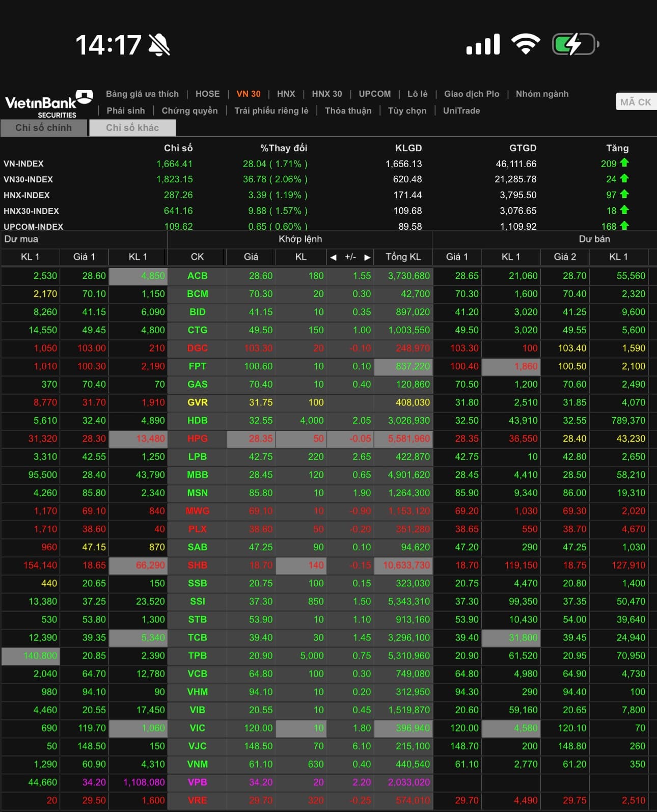
Task: Tap the muted bell icon in status bar
Action: coord(159,45)
